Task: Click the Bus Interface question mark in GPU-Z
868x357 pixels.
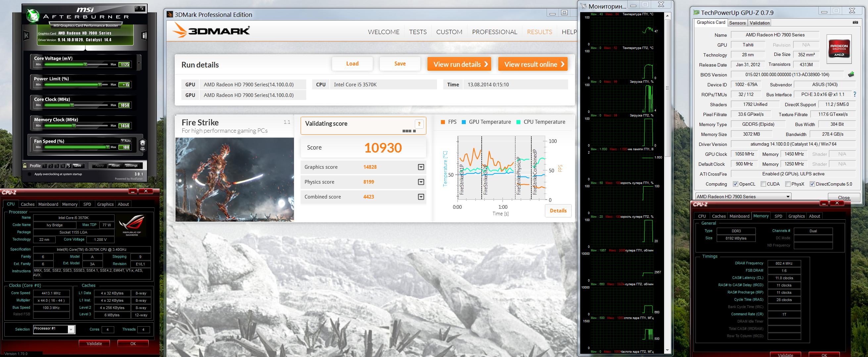Action: tap(854, 94)
